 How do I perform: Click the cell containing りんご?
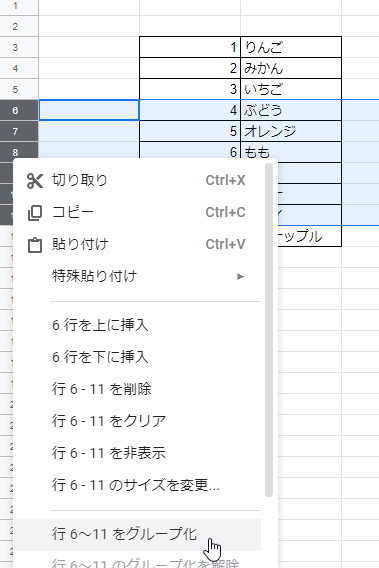coord(291,47)
